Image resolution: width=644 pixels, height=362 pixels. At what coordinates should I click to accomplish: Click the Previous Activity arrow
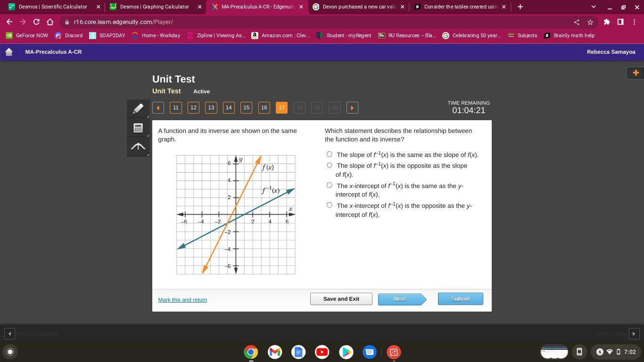click(9, 333)
